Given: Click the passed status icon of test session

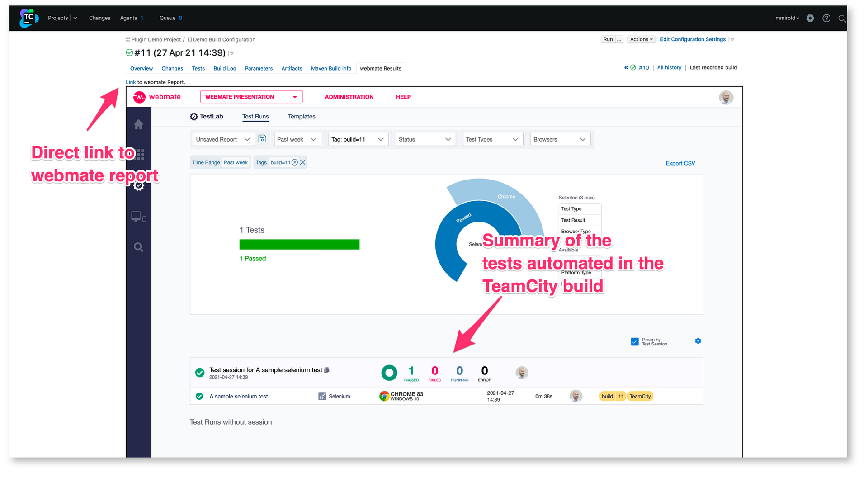Looking at the screenshot, I should pyautogui.click(x=200, y=373).
